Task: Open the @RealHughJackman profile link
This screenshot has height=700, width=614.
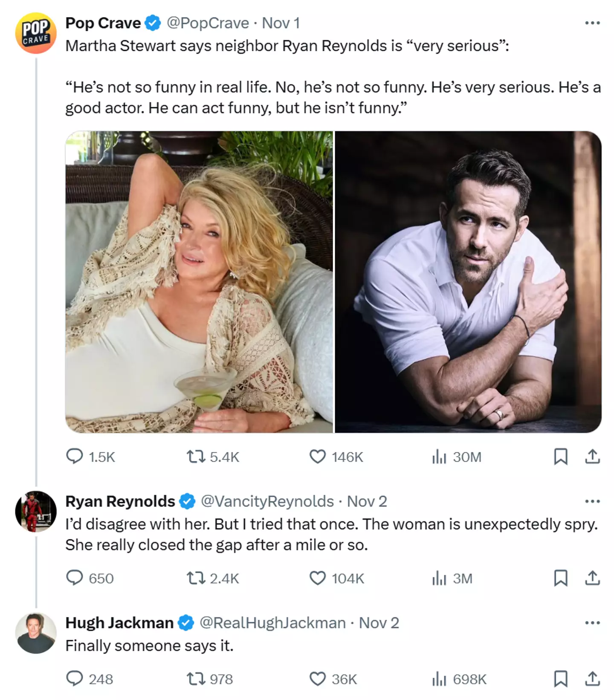Action: [272, 623]
